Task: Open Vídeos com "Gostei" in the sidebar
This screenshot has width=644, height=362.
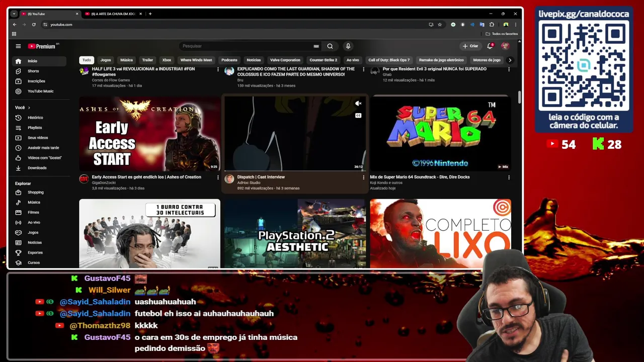Action: pos(40,158)
